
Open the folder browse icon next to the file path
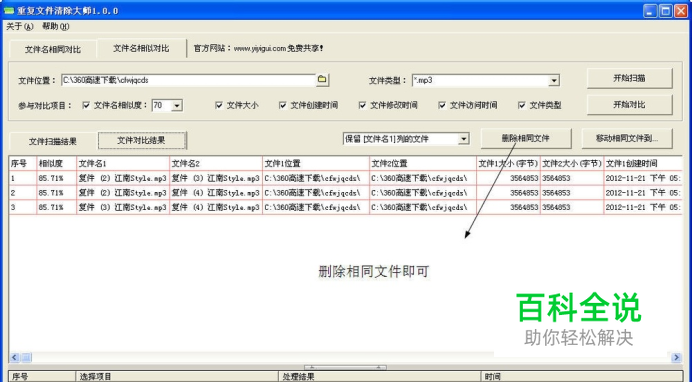(x=323, y=80)
